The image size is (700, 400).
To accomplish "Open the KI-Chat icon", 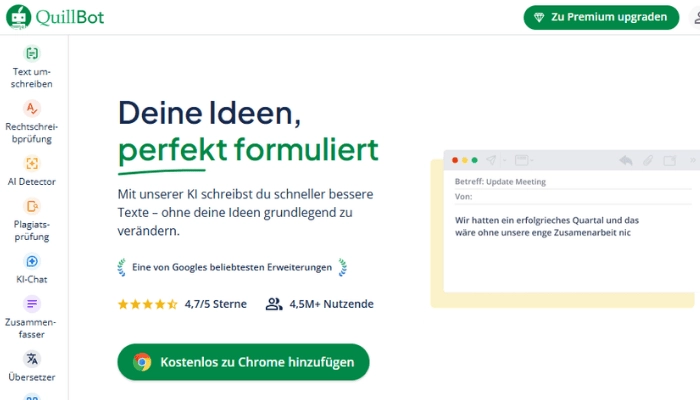I will point(32,261).
